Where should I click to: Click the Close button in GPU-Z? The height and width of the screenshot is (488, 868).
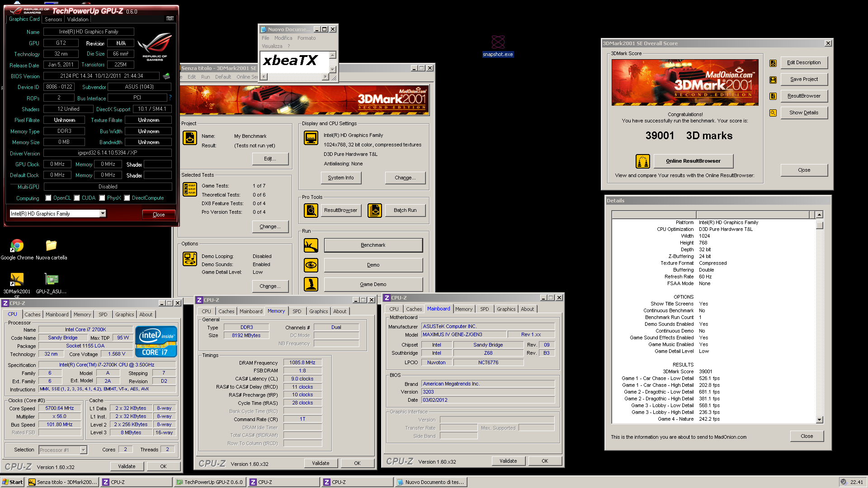coord(159,214)
